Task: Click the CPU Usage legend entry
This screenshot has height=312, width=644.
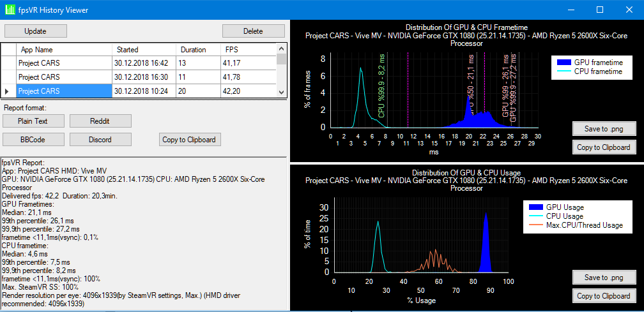Action: (x=556, y=216)
